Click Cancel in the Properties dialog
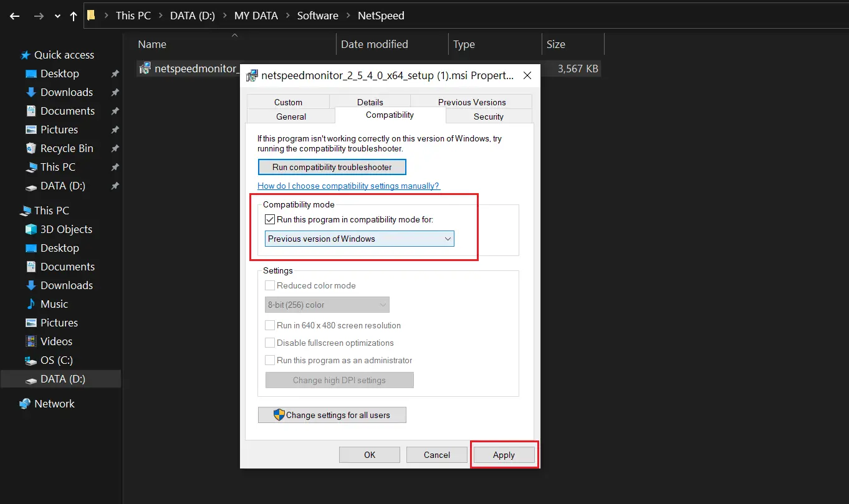Viewport: 849px width, 504px height. pos(437,455)
